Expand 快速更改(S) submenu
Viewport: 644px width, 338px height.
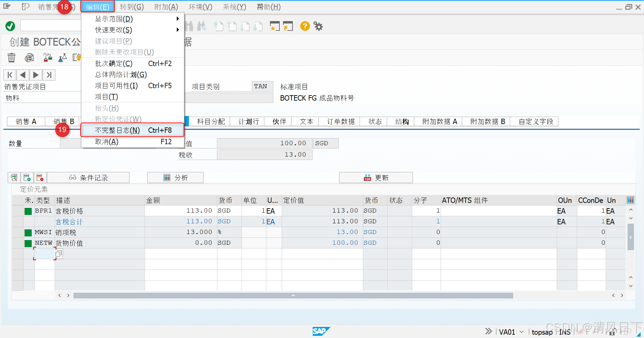pyautogui.click(x=133, y=30)
